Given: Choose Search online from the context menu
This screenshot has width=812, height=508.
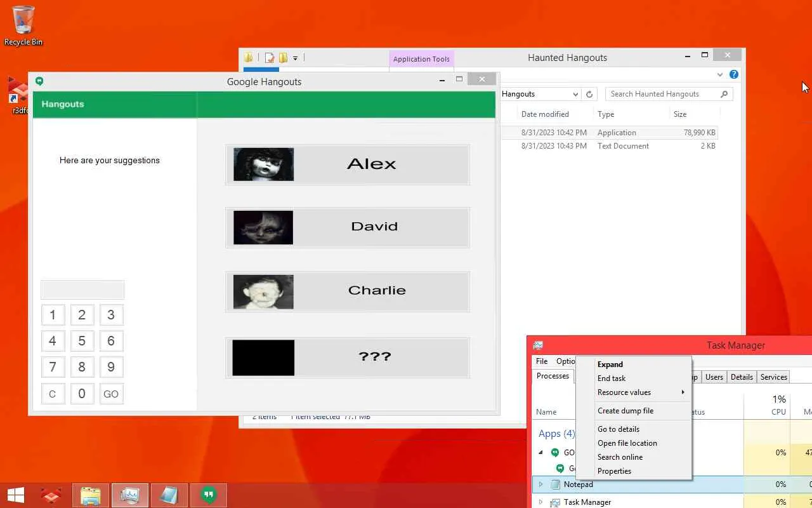Looking at the screenshot, I should coord(633,457).
